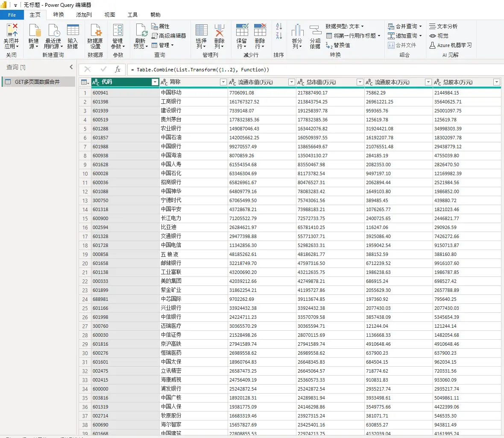
Task: Sort ascending with the A-Z icon
Action: pyautogui.click(x=279, y=26)
